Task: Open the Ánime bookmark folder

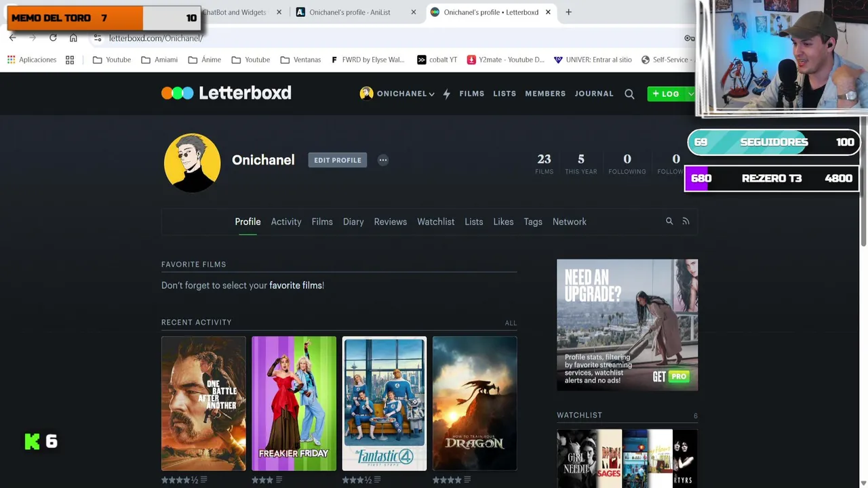Action: (205, 60)
